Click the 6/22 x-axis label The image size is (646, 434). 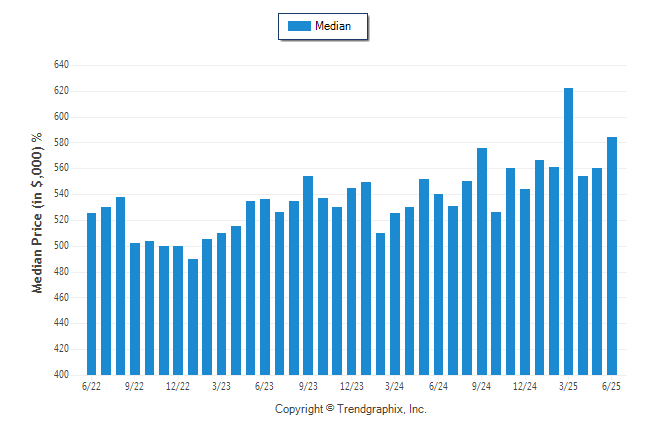(91, 387)
